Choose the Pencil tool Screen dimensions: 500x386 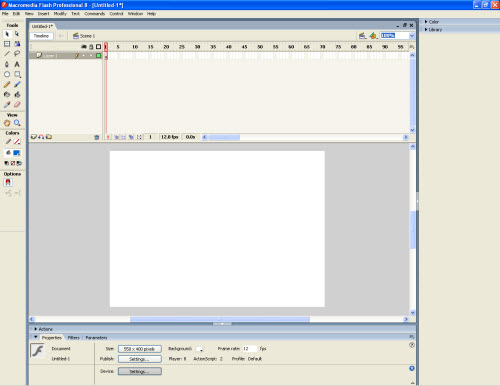pyautogui.click(x=7, y=85)
